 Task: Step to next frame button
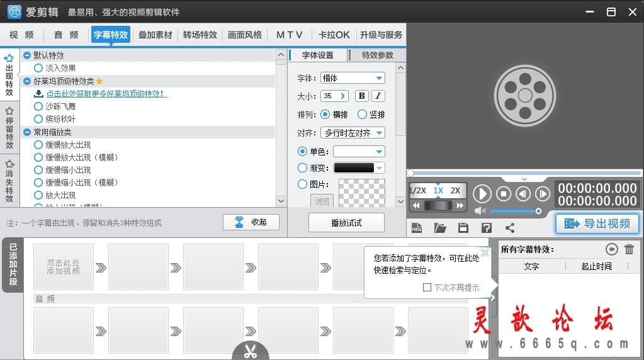click(x=543, y=193)
